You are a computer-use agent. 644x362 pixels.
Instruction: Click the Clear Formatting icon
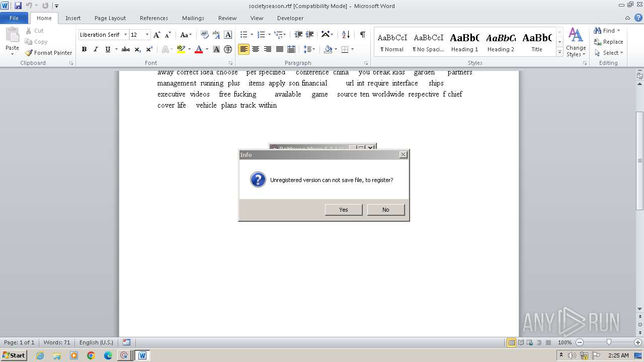pyautogui.click(x=204, y=35)
